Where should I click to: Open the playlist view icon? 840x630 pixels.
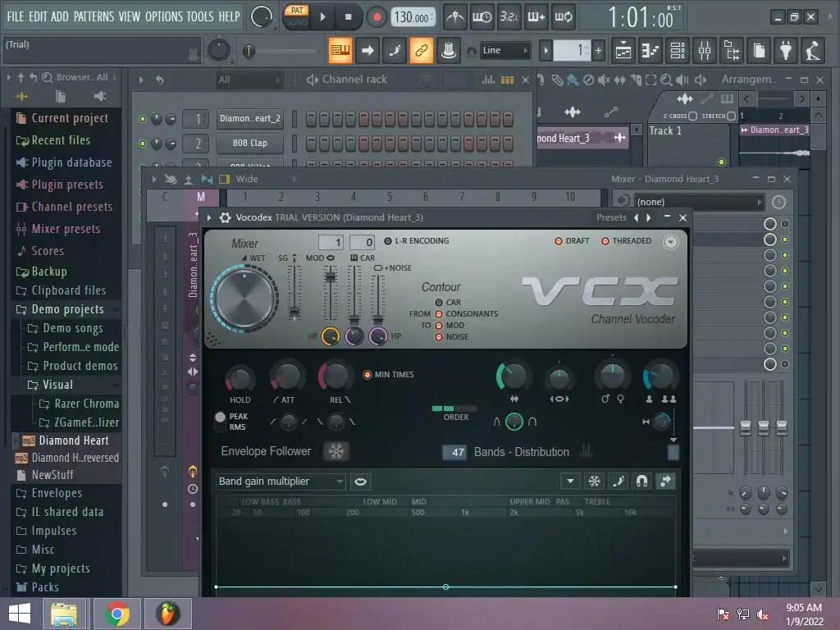pyautogui.click(x=623, y=51)
